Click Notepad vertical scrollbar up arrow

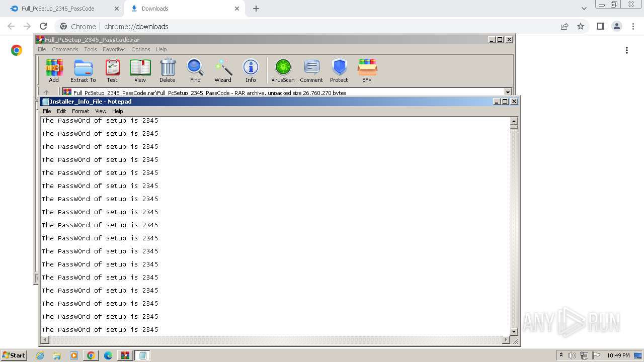[514, 121]
